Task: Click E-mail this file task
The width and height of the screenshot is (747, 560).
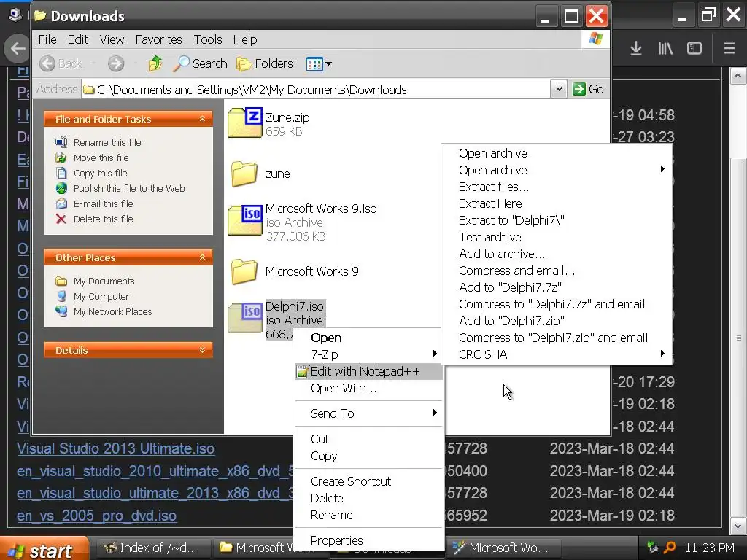Action: click(x=104, y=204)
